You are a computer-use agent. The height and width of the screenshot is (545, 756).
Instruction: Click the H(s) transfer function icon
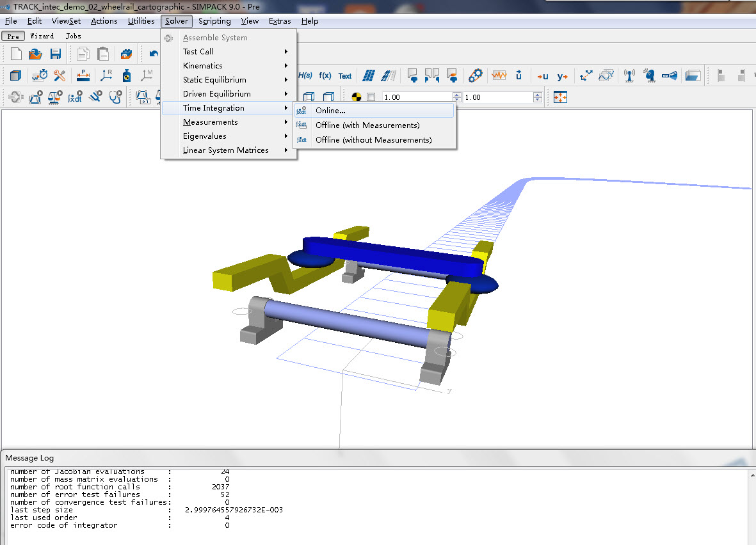click(x=305, y=75)
